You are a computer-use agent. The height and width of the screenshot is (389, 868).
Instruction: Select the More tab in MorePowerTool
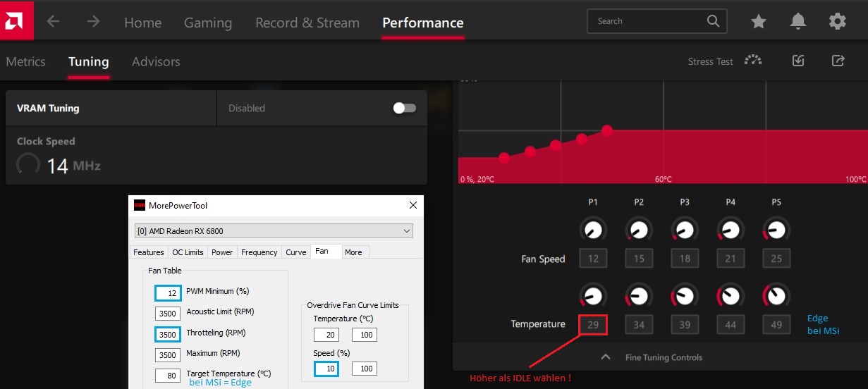pyautogui.click(x=354, y=252)
